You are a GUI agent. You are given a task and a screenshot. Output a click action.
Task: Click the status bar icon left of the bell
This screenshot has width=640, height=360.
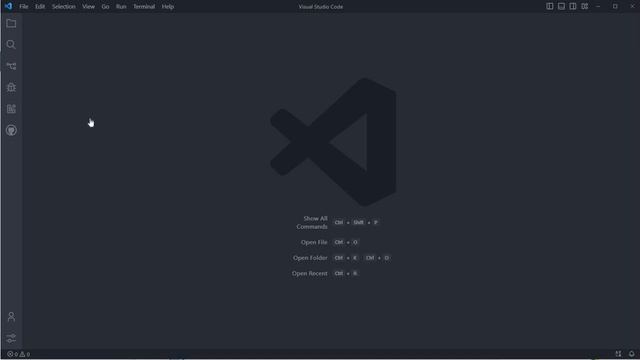tap(618, 354)
